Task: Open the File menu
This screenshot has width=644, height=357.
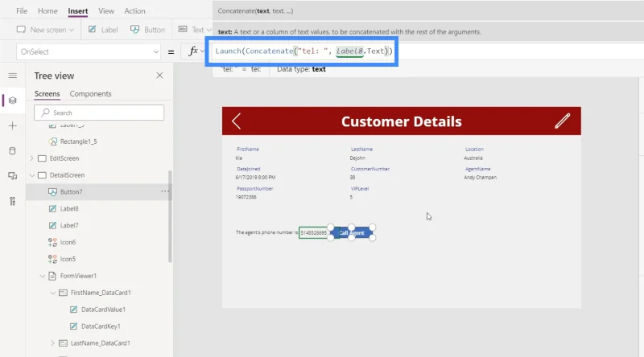Action: (22, 11)
